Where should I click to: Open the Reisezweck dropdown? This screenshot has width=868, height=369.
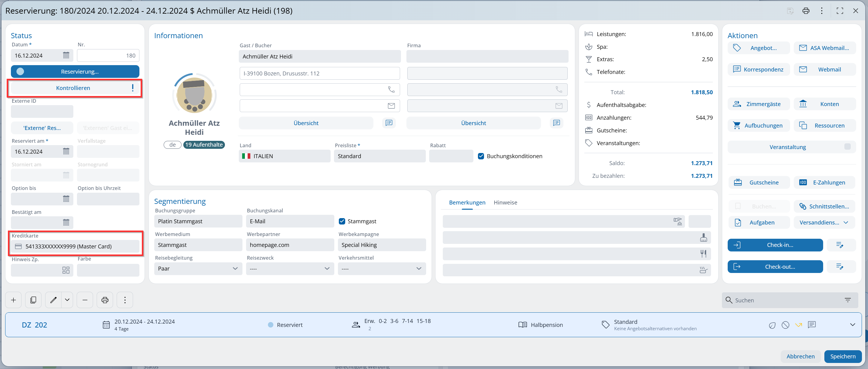[290, 269]
